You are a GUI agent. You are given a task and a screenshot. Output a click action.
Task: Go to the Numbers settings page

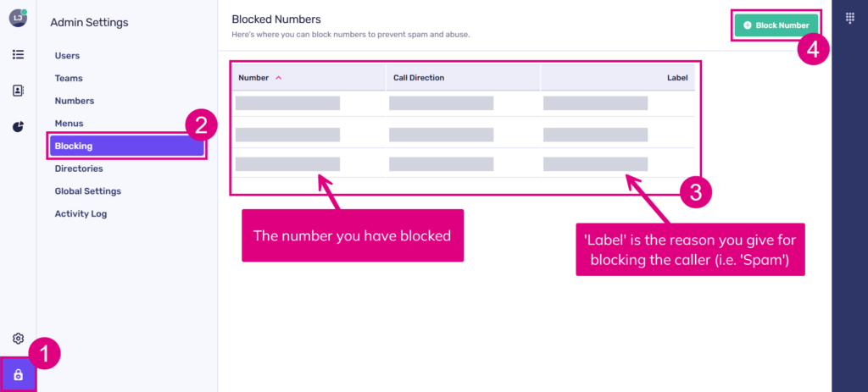(x=75, y=101)
